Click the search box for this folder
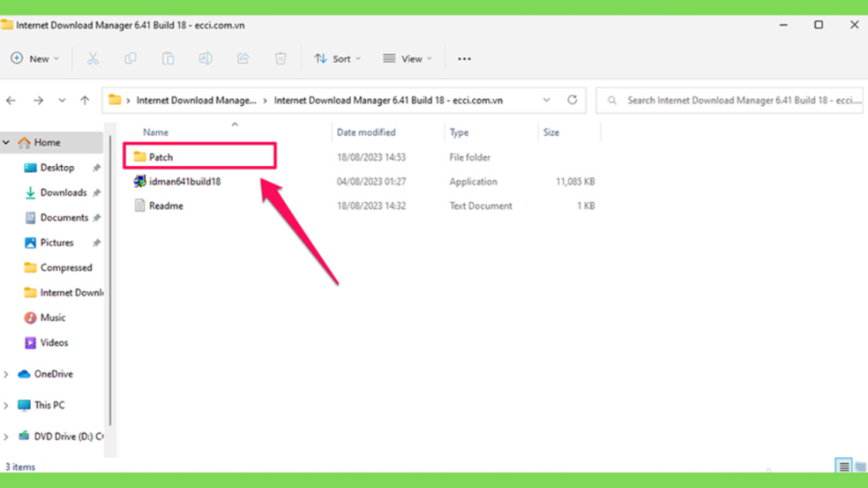868x488 pixels. (730, 100)
